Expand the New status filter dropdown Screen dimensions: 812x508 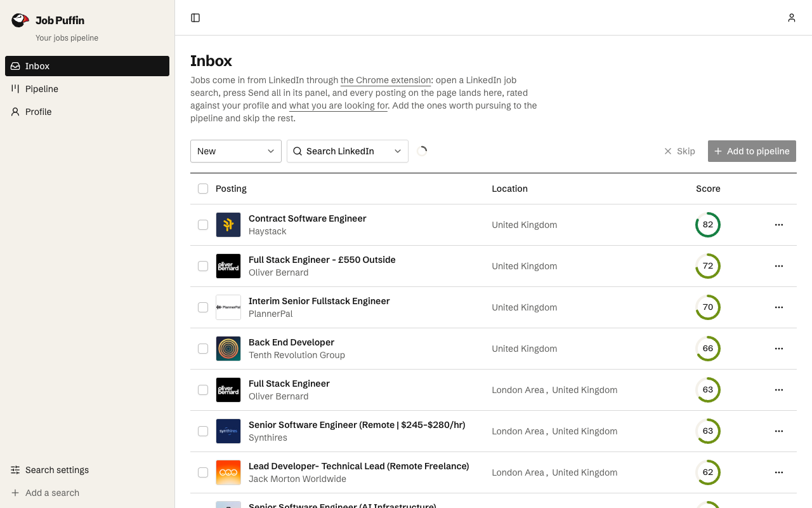tap(236, 151)
